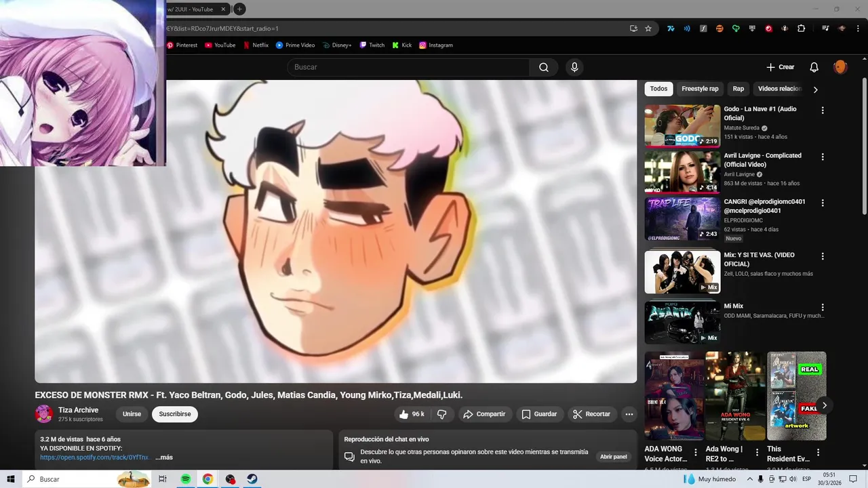
Task: Open the Avril Lavigne Complicated thumbnail
Action: point(682,172)
